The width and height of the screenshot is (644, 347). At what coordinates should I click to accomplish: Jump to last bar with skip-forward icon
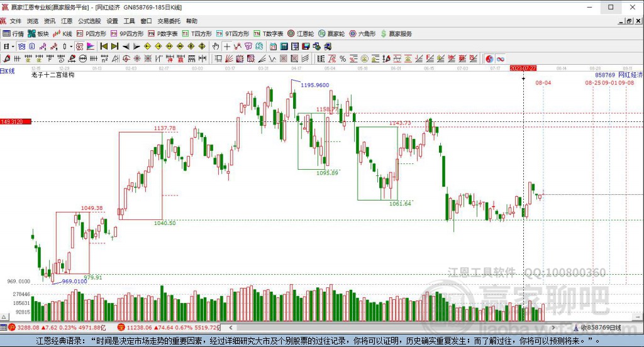pyautogui.click(x=114, y=47)
